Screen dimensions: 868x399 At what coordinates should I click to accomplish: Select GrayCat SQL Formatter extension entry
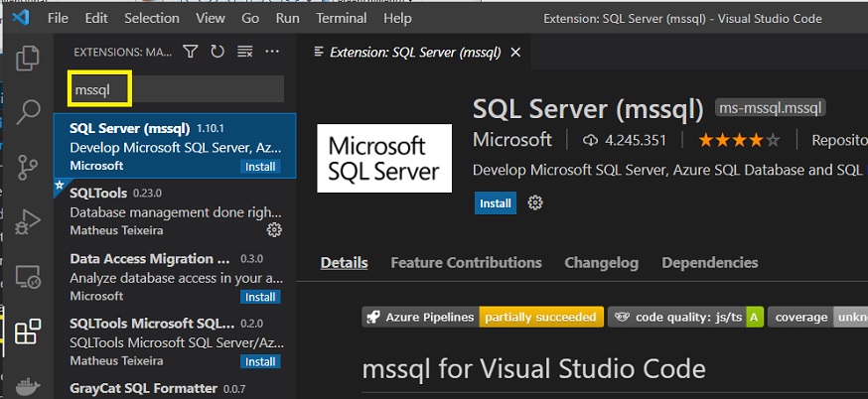point(175,387)
